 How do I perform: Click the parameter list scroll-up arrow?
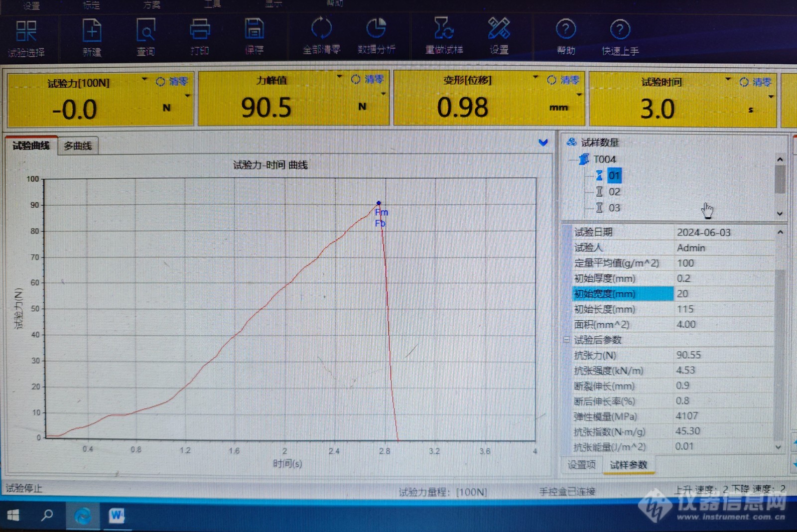(780, 232)
